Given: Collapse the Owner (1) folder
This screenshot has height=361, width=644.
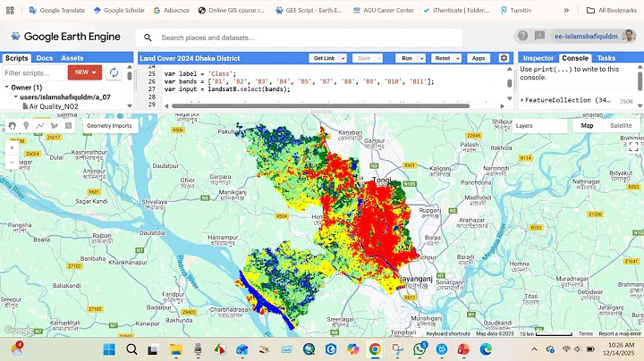Looking at the screenshot, I should 6,87.
